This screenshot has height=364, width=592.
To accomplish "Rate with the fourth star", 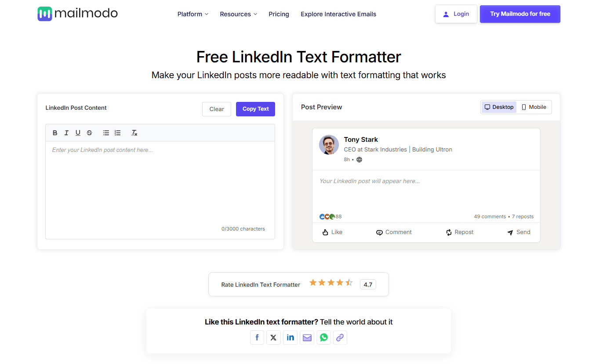I will [x=340, y=282].
